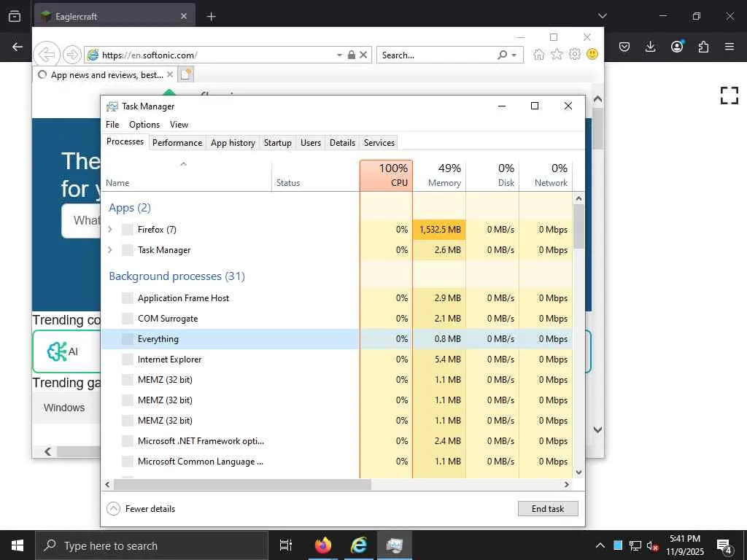
Task: Open IE Tools gear icon
Action: (x=575, y=54)
